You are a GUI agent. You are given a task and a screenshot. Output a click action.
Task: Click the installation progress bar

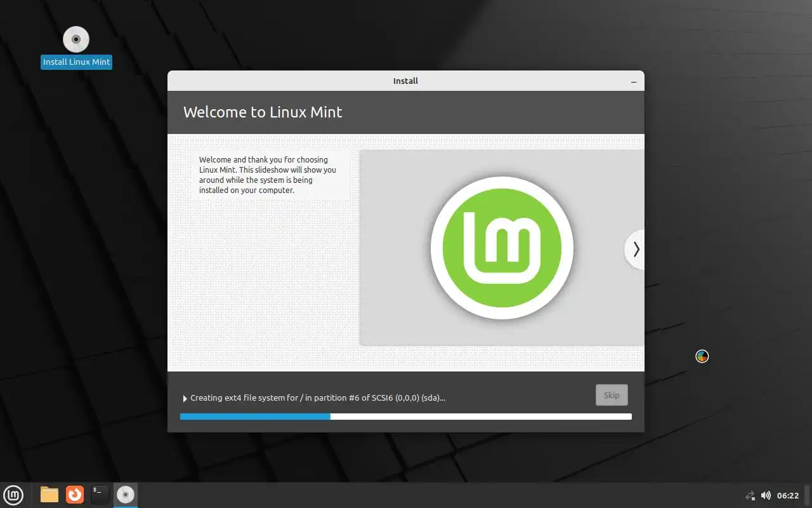pyautogui.click(x=406, y=417)
